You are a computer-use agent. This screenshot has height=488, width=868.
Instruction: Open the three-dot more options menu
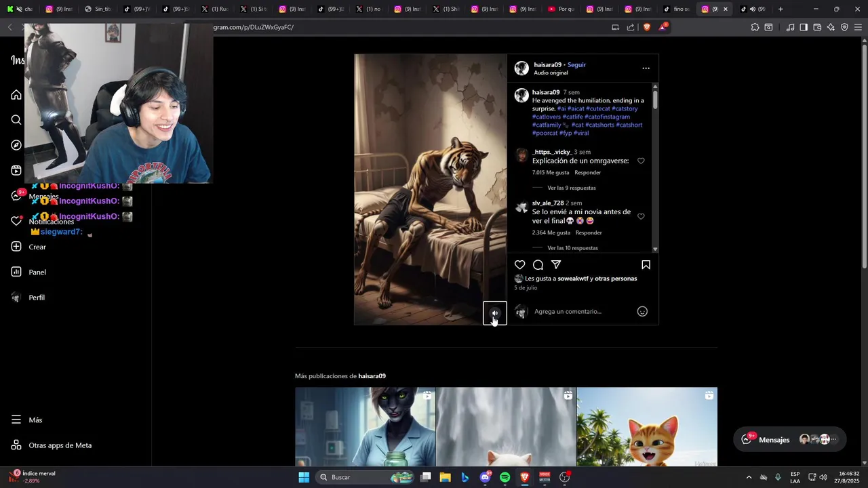(646, 68)
